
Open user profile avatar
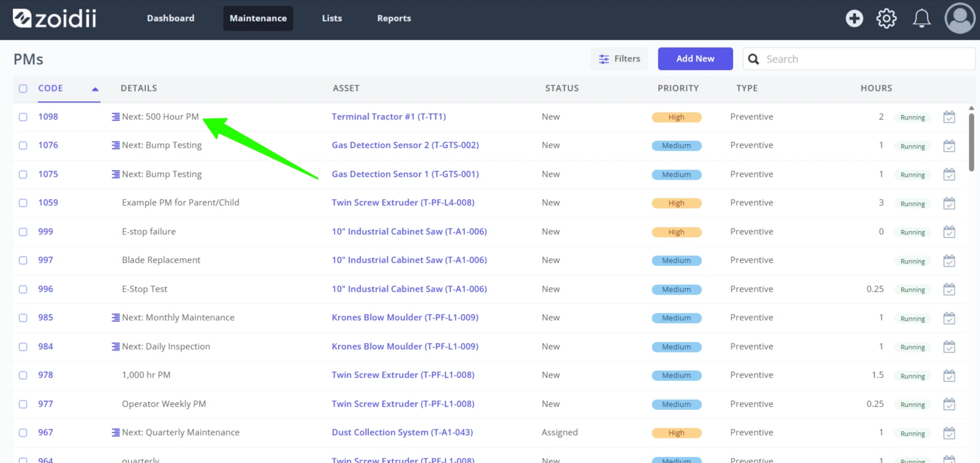point(960,18)
